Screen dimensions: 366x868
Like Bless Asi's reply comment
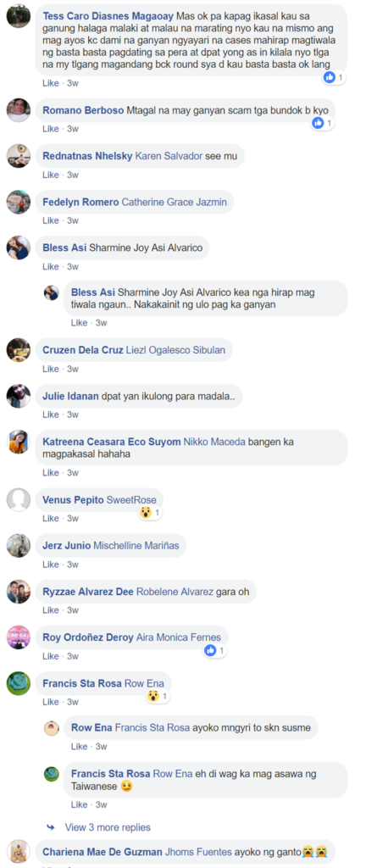point(79,322)
